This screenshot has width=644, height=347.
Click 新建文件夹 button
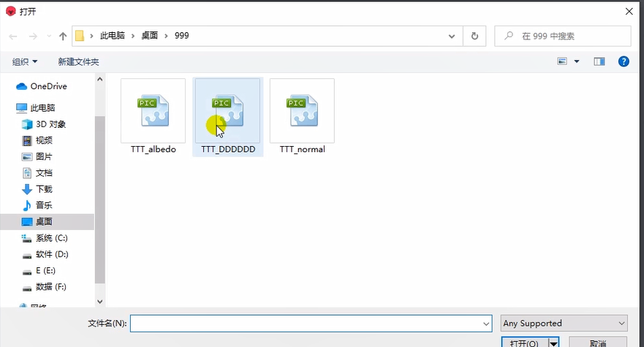pos(78,62)
